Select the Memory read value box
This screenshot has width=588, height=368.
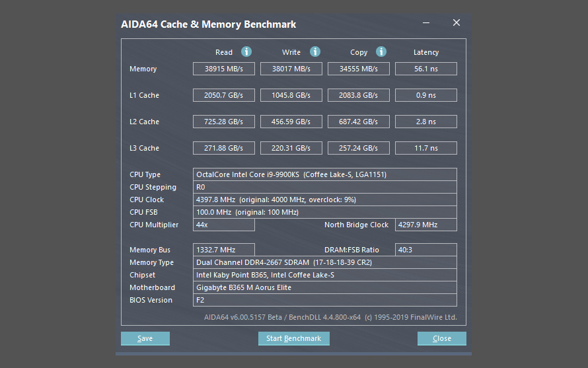click(x=224, y=69)
